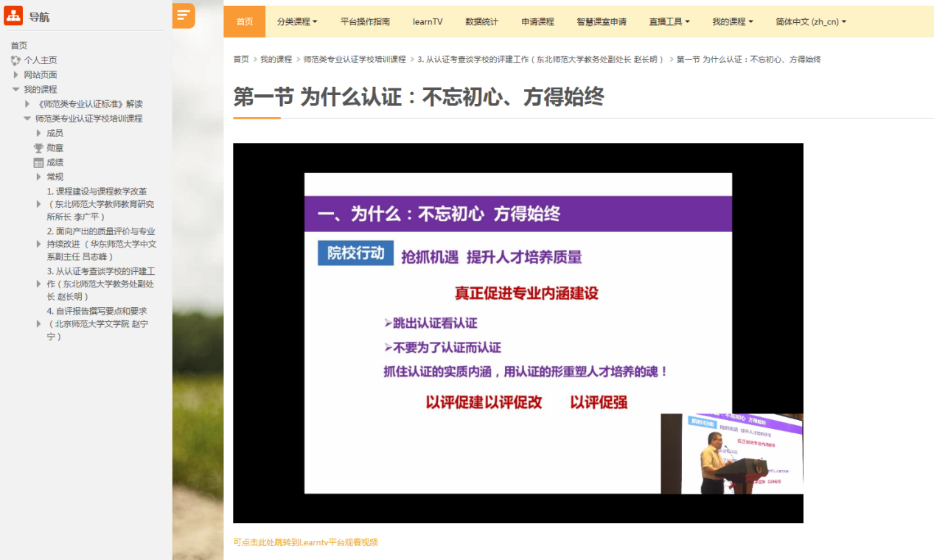Image resolution: width=934 pixels, height=560 pixels.
Task: Open 数据统计 from the top menu
Action: pyautogui.click(x=481, y=22)
